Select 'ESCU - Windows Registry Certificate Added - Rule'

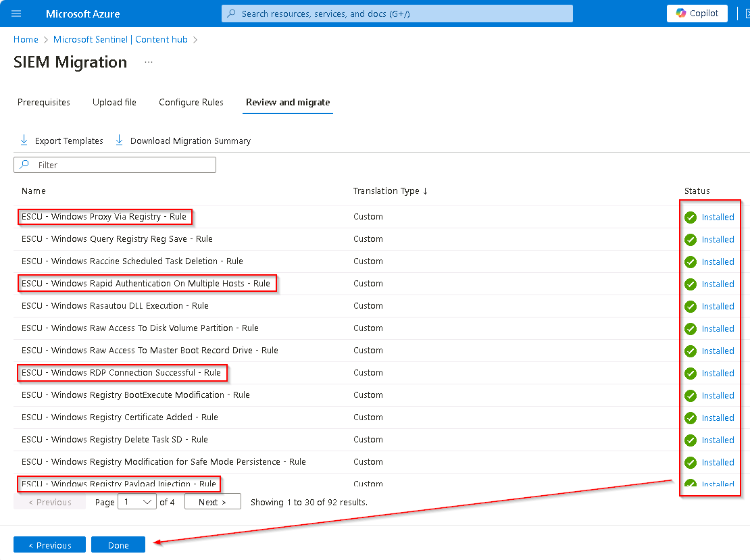(120, 417)
